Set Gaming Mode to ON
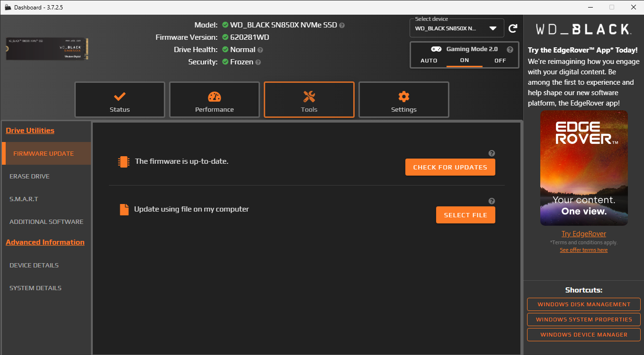Screen dimensions: 644x355 [465, 61]
